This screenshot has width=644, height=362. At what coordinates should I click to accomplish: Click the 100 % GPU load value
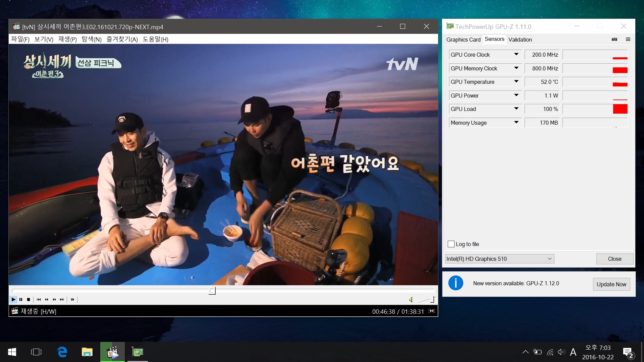tap(542, 109)
